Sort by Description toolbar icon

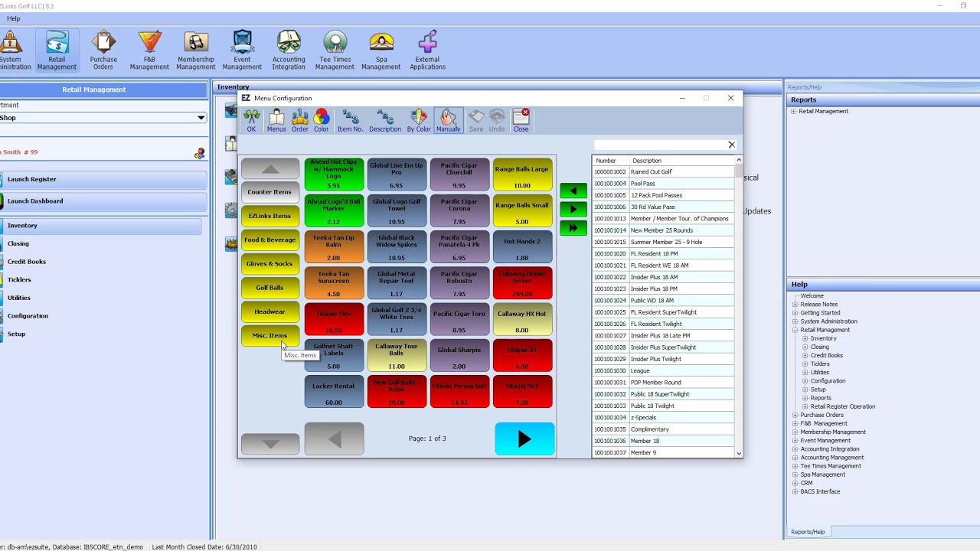coord(385,121)
